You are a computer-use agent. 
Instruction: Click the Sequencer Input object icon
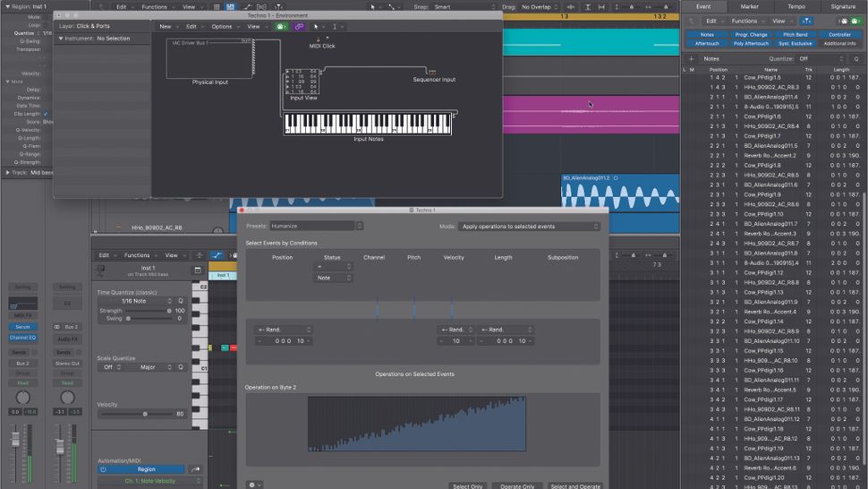tap(433, 72)
